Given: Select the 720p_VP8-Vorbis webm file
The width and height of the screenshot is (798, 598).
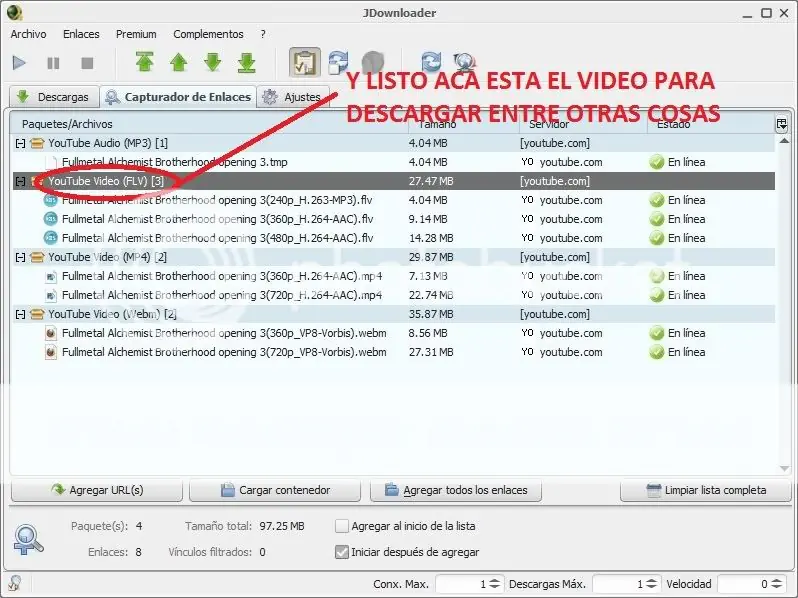Looking at the screenshot, I should tap(393, 352).
